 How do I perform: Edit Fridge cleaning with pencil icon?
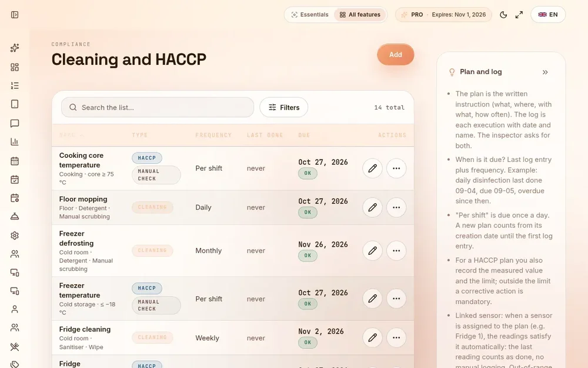[x=372, y=337]
